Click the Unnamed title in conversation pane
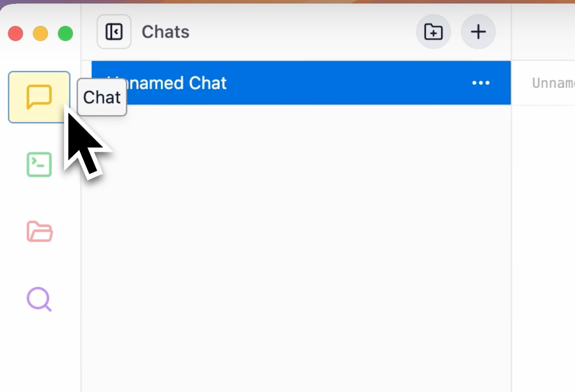 click(x=553, y=83)
